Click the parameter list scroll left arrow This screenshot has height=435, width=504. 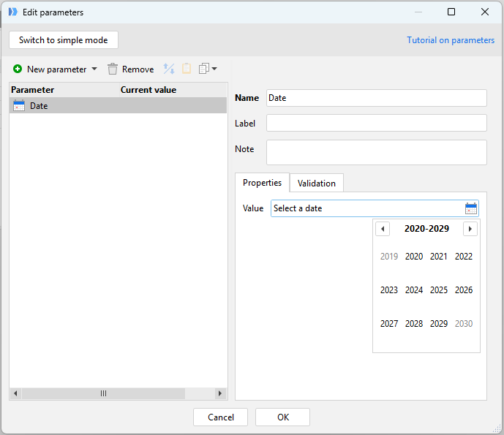(x=15, y=393)
